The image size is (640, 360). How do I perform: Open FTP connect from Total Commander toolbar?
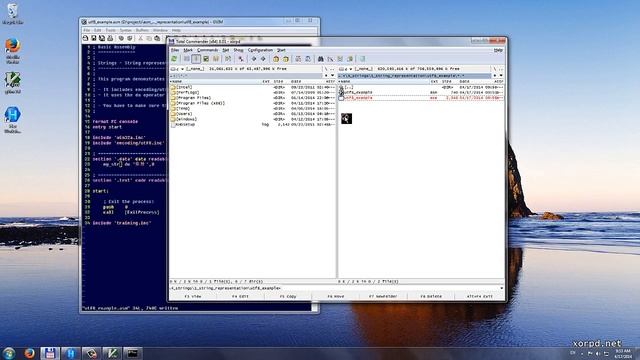click(x=298, y=59)
